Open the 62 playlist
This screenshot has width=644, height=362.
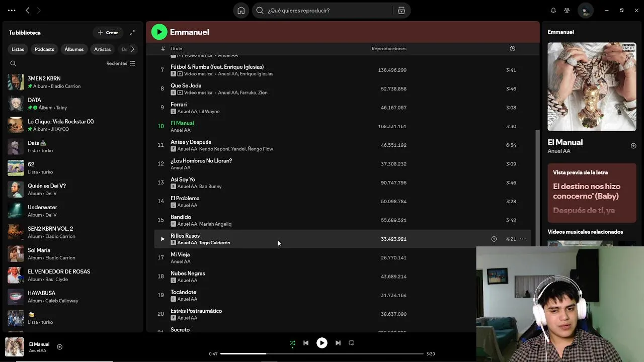pyautogui.click(x=73, y=168)
